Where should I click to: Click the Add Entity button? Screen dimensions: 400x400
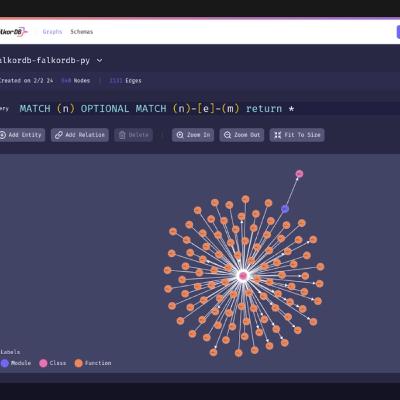click(22, 135)
